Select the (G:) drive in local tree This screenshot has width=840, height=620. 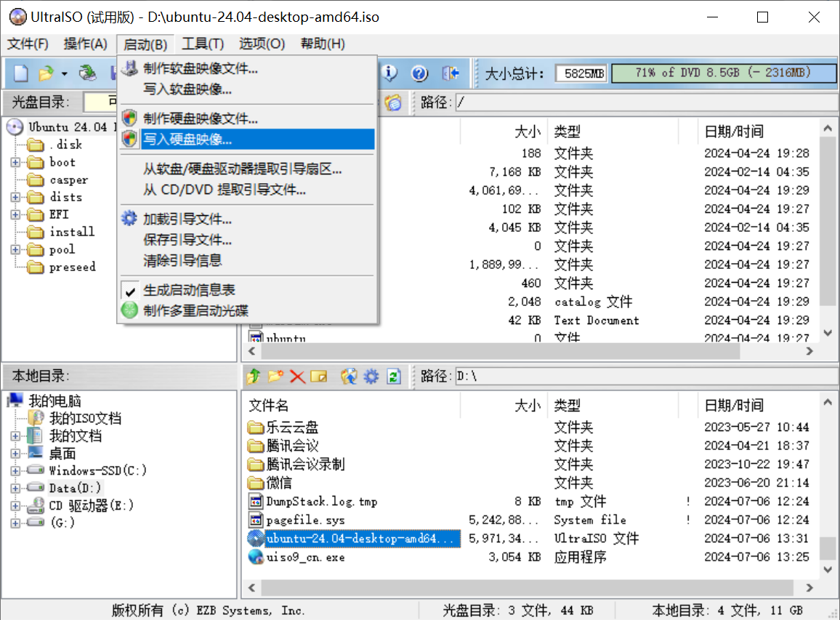coord(62,523)
